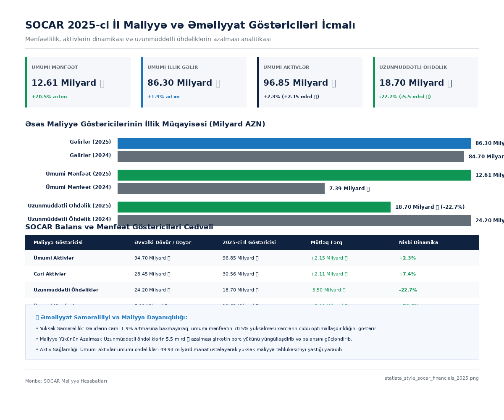Select the "Gəlirlər (2024)" axis label
This screenshot has width=504, height=420.
click(90, 156)
